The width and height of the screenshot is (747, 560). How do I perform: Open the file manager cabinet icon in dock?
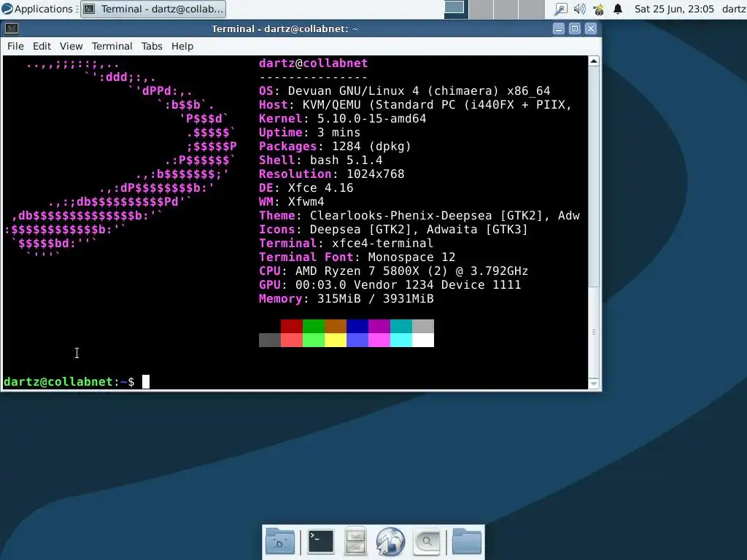355,542
